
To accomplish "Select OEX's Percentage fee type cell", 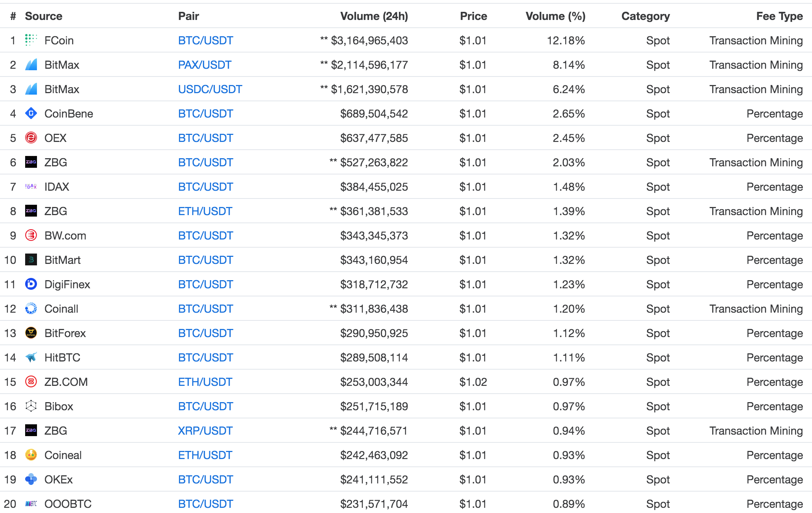I will pyautogui.click(x=775, y=138).
